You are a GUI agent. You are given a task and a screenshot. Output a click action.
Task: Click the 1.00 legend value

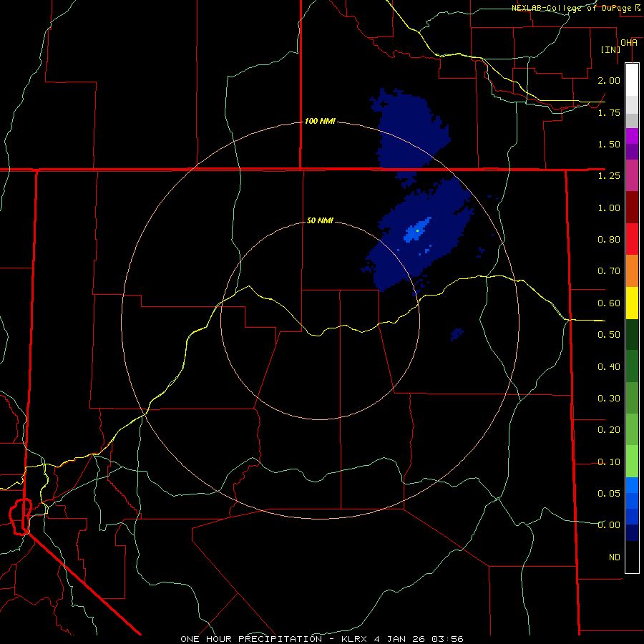coord(609,208)
